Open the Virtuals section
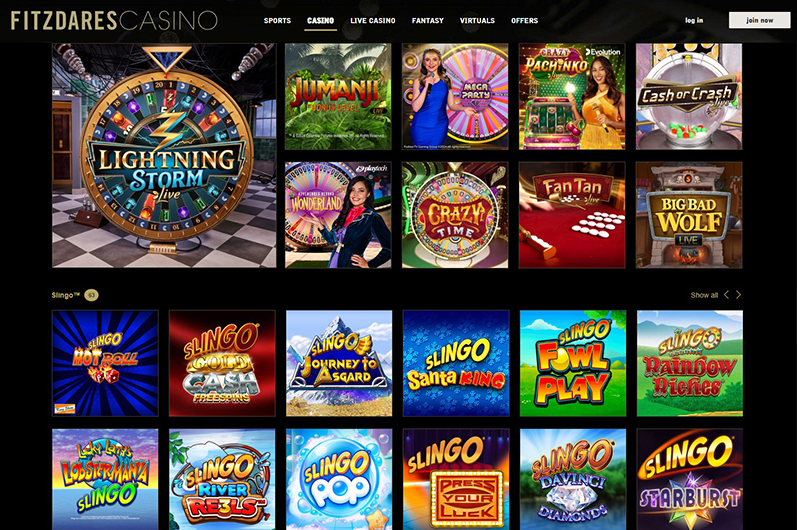 [477, 21]
